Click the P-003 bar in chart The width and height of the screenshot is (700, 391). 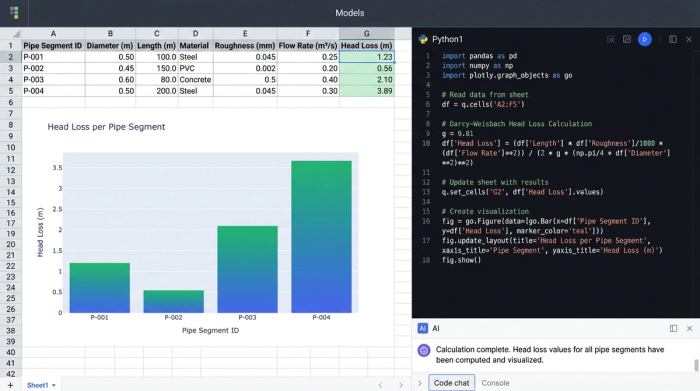[247, 269]
